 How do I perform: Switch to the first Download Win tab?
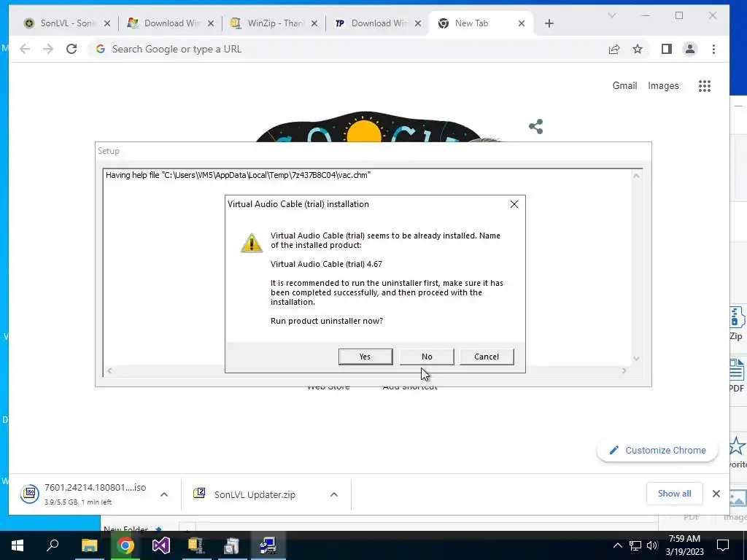pos(171,23)
